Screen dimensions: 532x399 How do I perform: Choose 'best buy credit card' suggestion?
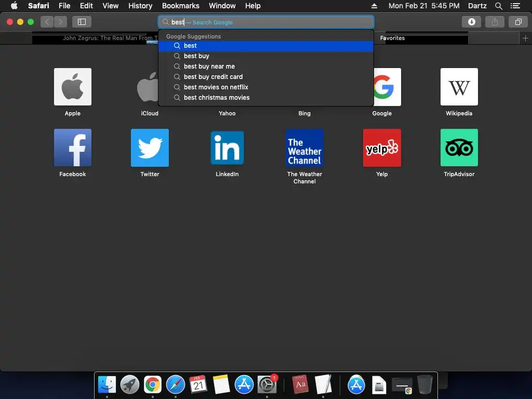(266, 77)
